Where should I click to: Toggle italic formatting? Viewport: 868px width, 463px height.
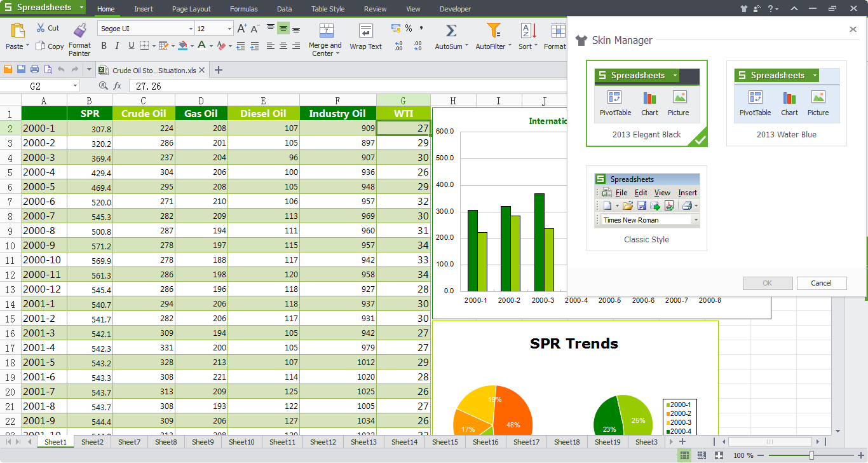(x=118, y=46)
